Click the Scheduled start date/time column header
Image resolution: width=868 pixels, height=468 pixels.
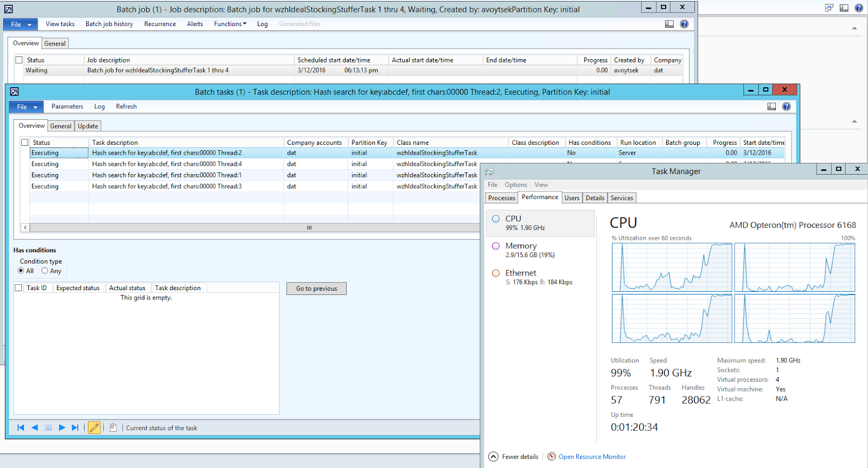click(x=341, y=60)
